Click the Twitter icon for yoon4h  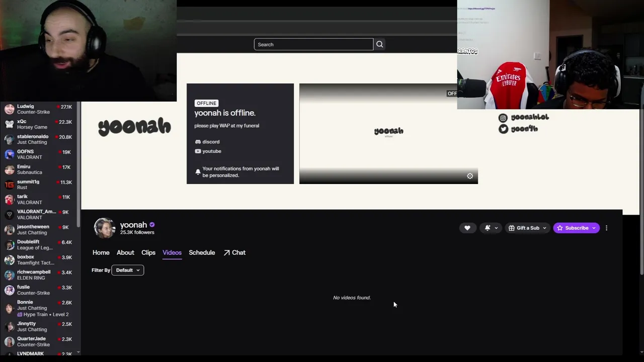(x=503, y=129)
